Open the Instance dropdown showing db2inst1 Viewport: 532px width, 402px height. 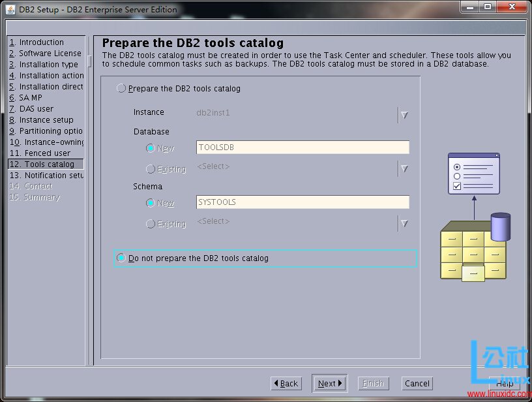coord(404,115)
